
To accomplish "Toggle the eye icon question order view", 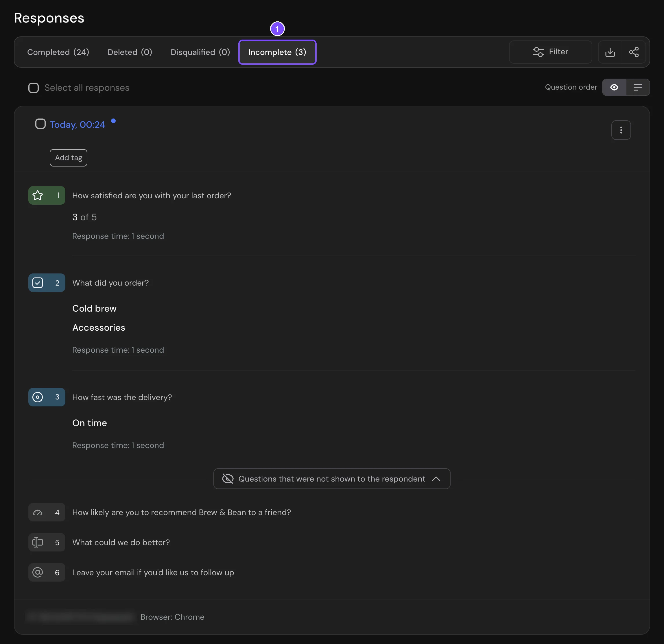I will [614, 87].
